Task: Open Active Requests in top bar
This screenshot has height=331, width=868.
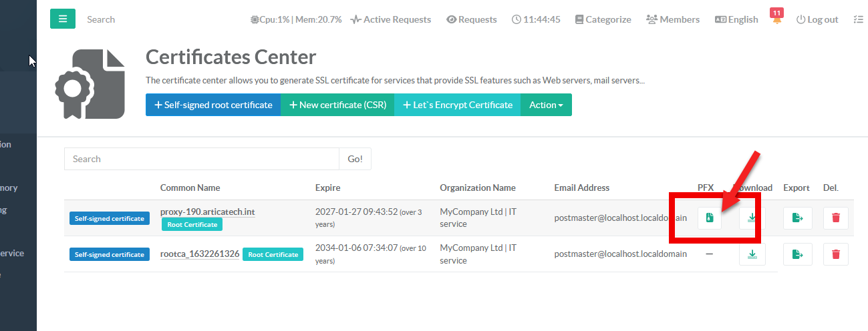Action: [391, 19]
